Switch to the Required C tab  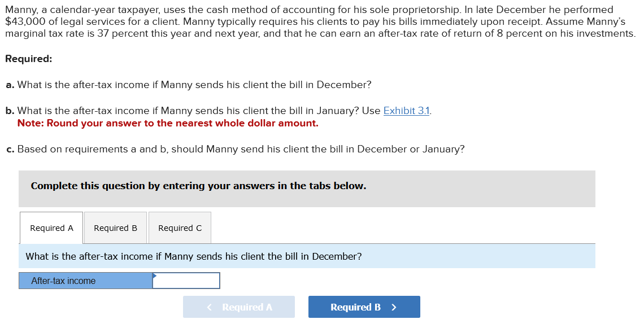click(x=180, y=228)
